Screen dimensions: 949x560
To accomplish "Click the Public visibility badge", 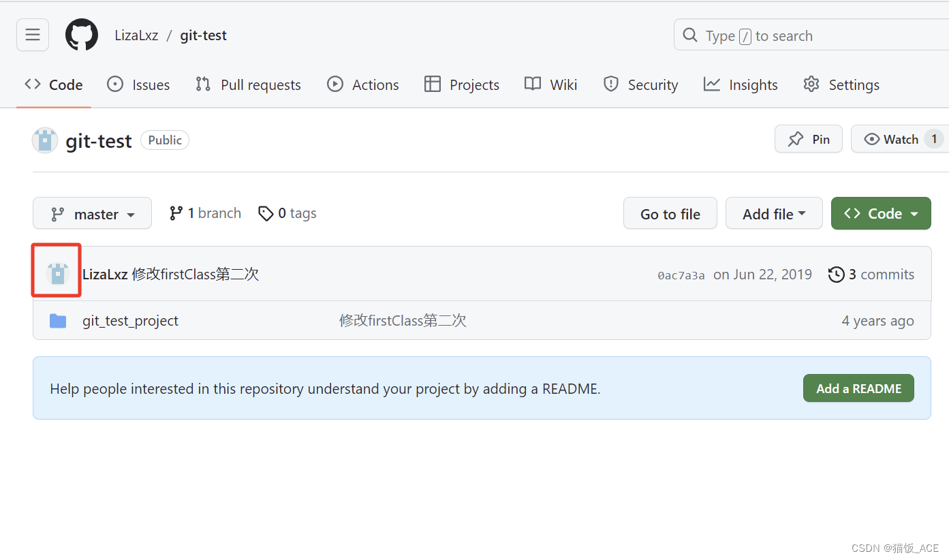I will pyautogui.click(x=165, y=140).
